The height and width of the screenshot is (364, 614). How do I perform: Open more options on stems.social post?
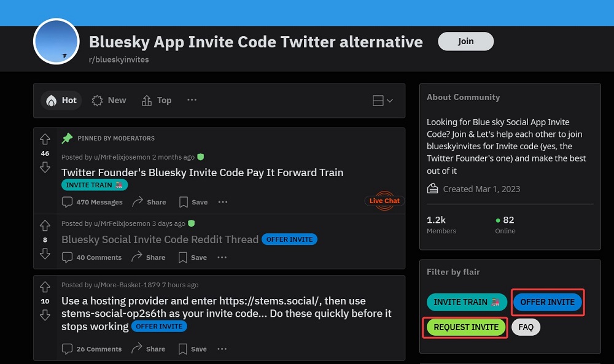coord(222,349)
